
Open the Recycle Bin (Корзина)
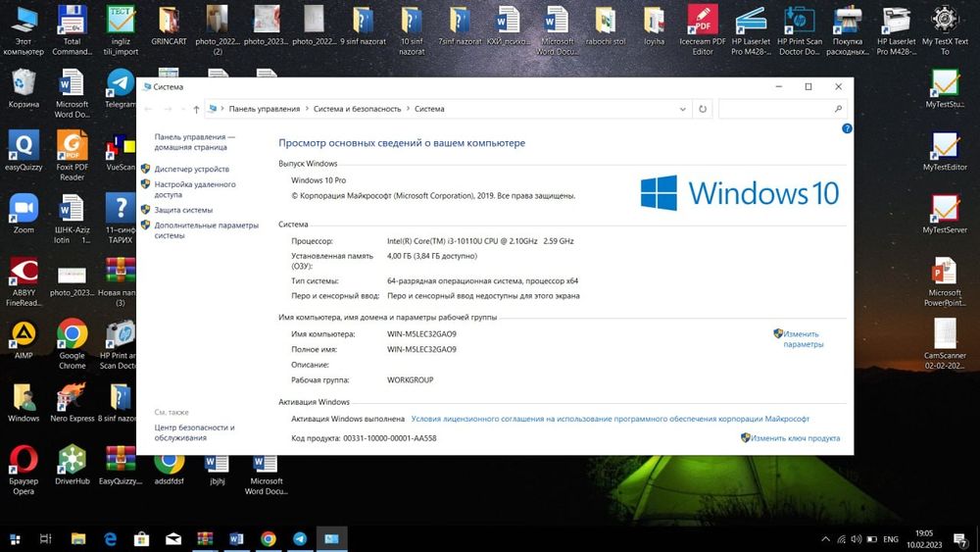[x=24, y=89]
